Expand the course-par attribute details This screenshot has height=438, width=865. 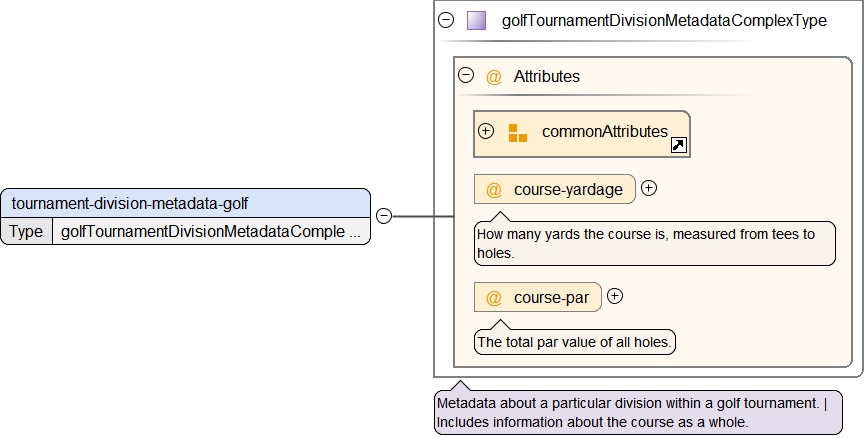(x=615, y=296)
